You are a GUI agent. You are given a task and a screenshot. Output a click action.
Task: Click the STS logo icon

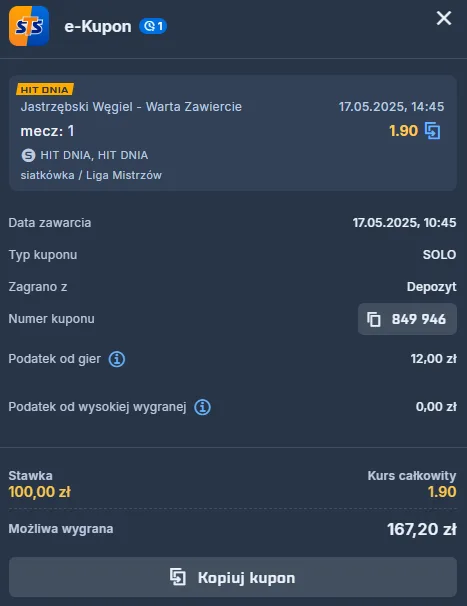pyautogui.click(x=29, y=26)
